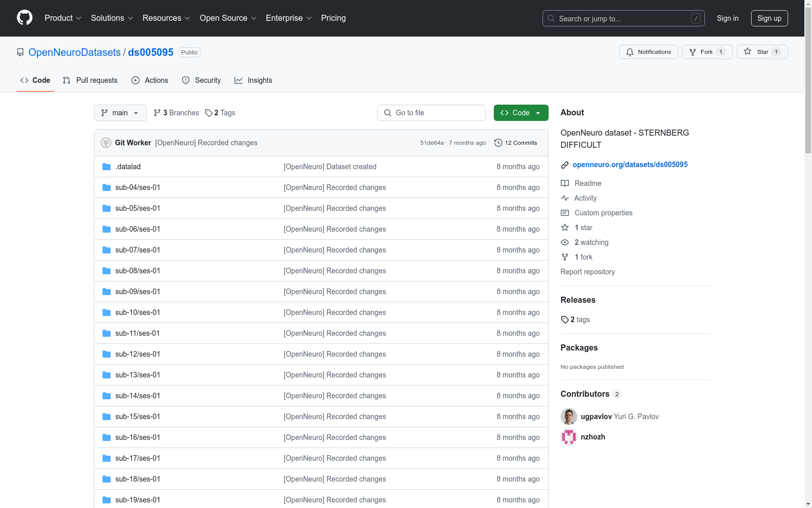Open the sub-10/ses-01 folder icon
The height and width of the screenshot is (508, 812).
[x=107, y=312]
